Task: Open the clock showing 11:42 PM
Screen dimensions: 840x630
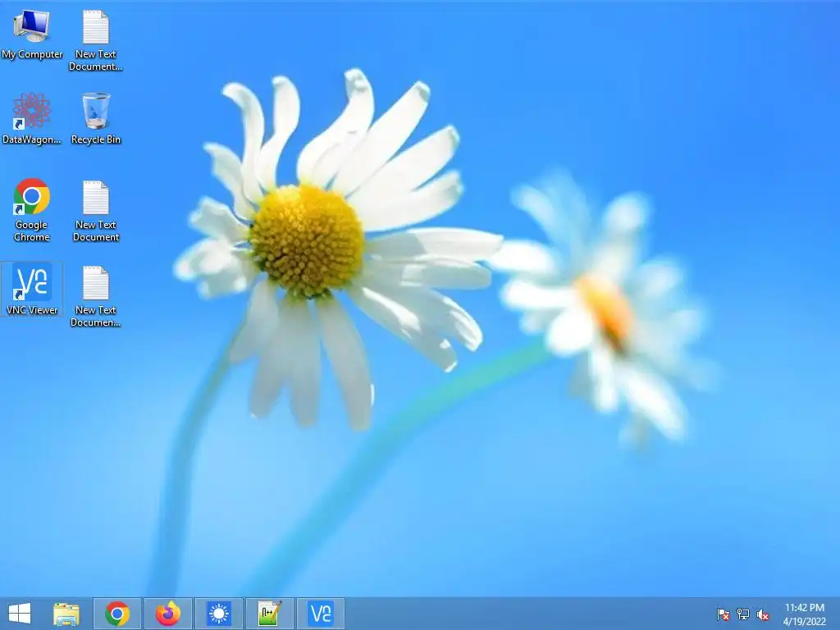Action: (x=804, y=614)
